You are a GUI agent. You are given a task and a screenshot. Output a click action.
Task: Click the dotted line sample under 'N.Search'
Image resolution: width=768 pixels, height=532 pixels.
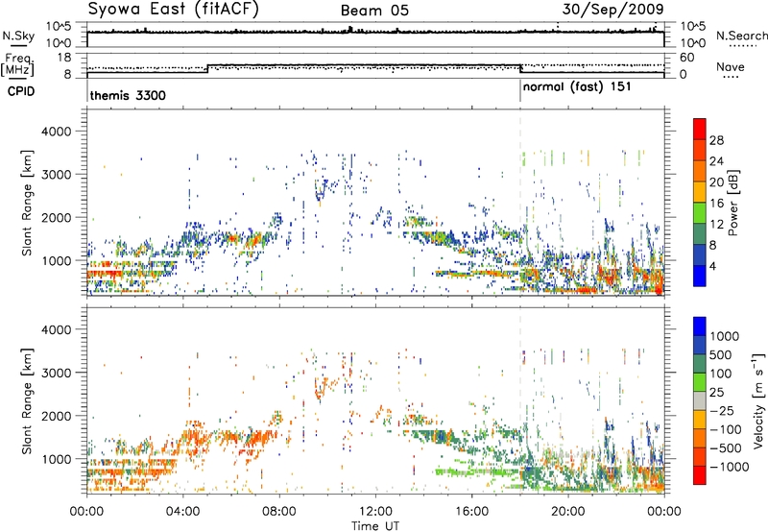pyautogui.click(x=742, y=46)
